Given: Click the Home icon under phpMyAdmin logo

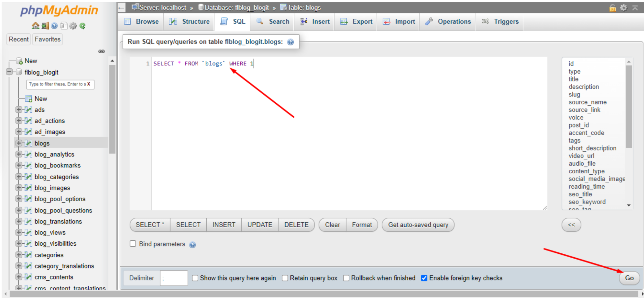Looking at the screenshot, I should pos(35,26).
